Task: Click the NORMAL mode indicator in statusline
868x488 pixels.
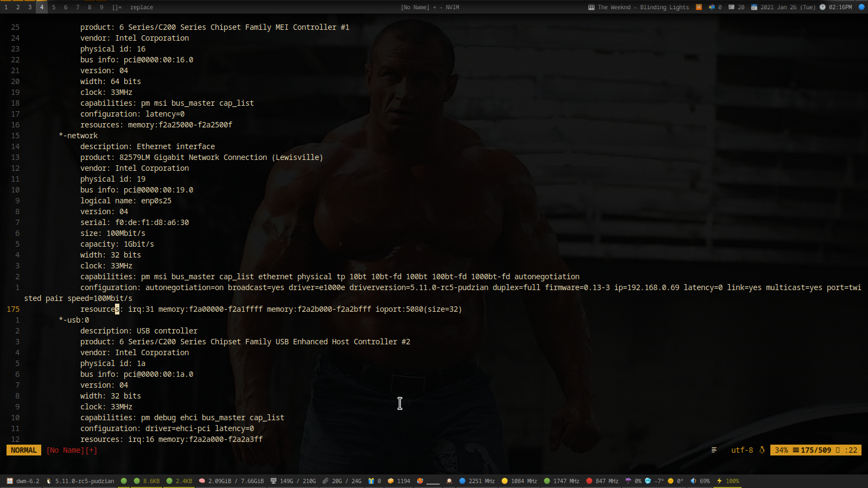Action: (x=24, y=450)
